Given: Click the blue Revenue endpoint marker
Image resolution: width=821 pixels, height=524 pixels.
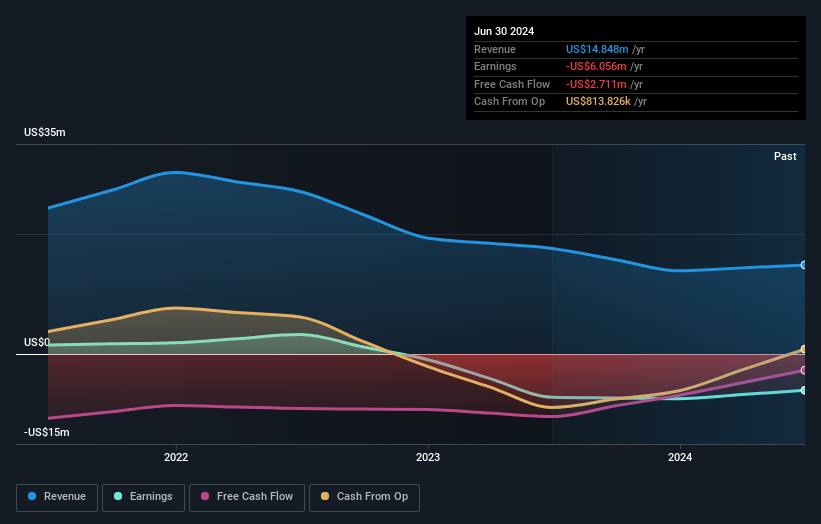Looking at the screenshot, I should pyautogui.click(x=804, y=265).
